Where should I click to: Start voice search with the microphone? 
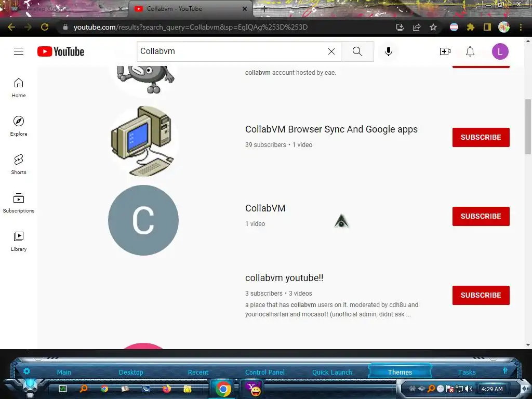pos(389,51)
